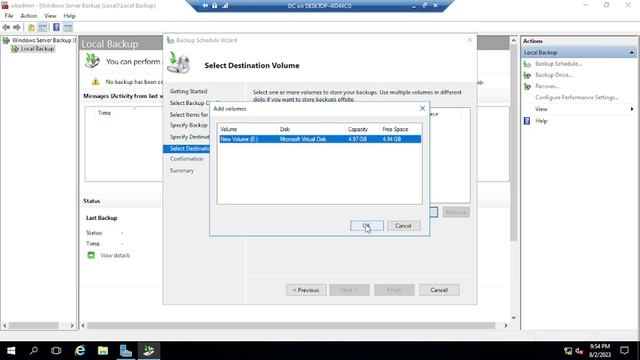Image resolution: width=640 pixels, height=360 pixels.
Task: Click the show/hide action pane toolbar icon
Action: 68,27
